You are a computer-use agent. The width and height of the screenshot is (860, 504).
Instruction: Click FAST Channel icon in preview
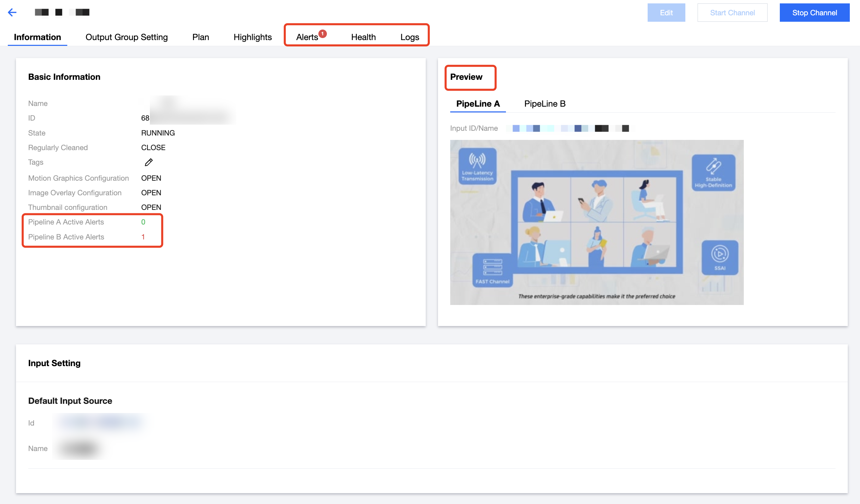(492, 270)
